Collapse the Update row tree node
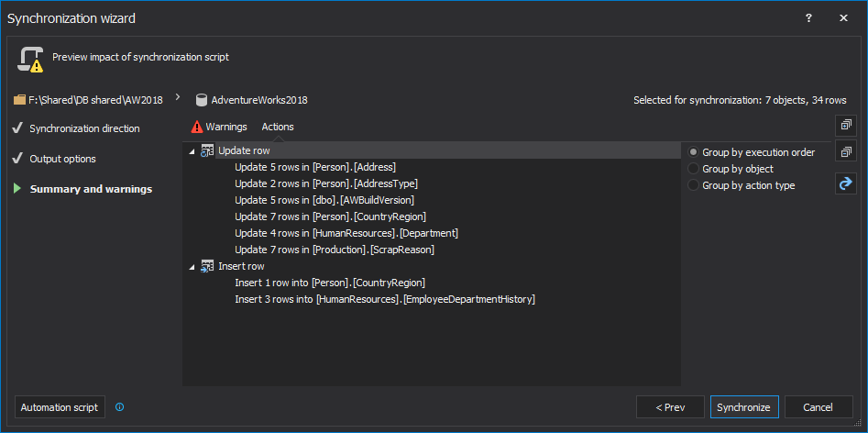The image size is (868, 433). [x=192, y=151]
